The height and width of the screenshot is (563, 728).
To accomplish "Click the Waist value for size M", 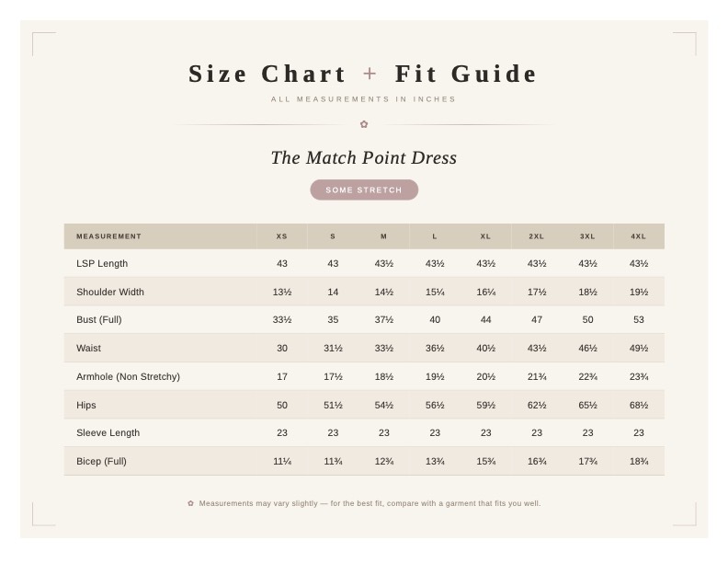I will coord(384,348).
